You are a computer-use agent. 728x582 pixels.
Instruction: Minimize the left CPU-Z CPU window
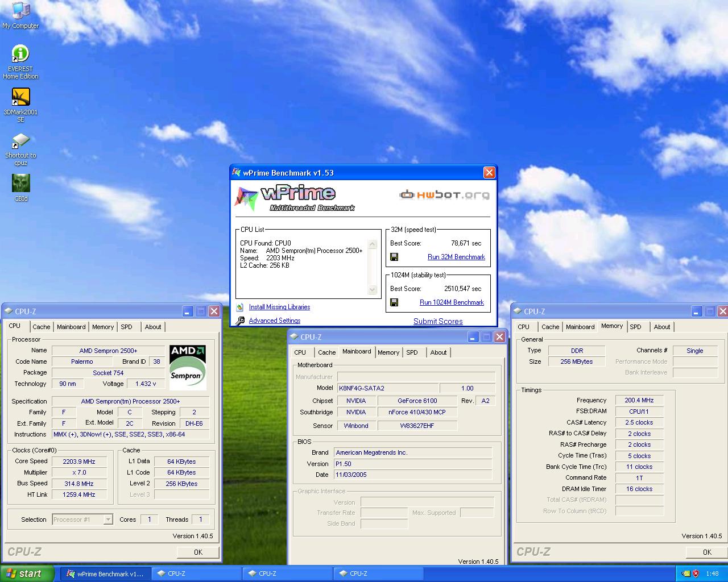pos(188,311)
